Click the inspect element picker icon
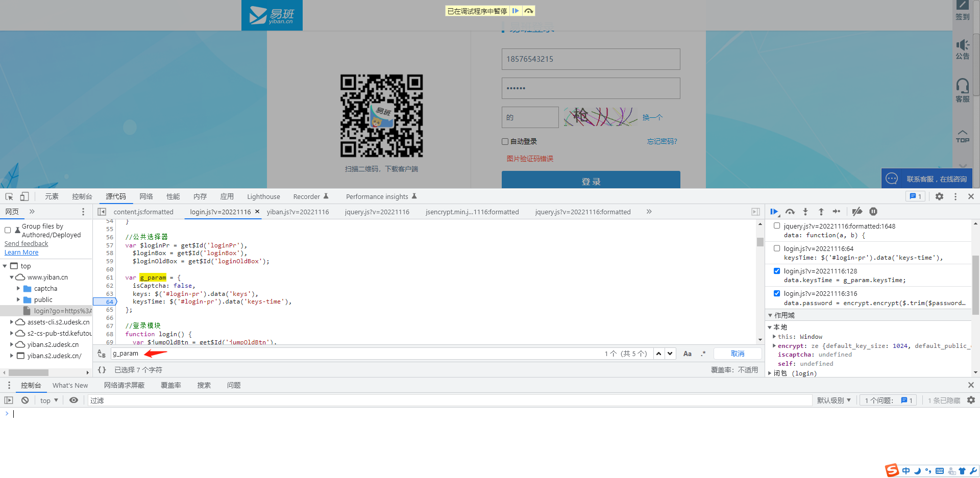The height and width of the screenshot is (478, 980). pos(9,196)
